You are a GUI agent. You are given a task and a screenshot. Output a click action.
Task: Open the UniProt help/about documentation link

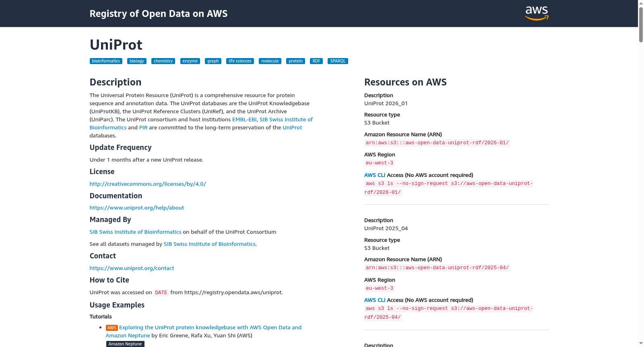point(137,208)
